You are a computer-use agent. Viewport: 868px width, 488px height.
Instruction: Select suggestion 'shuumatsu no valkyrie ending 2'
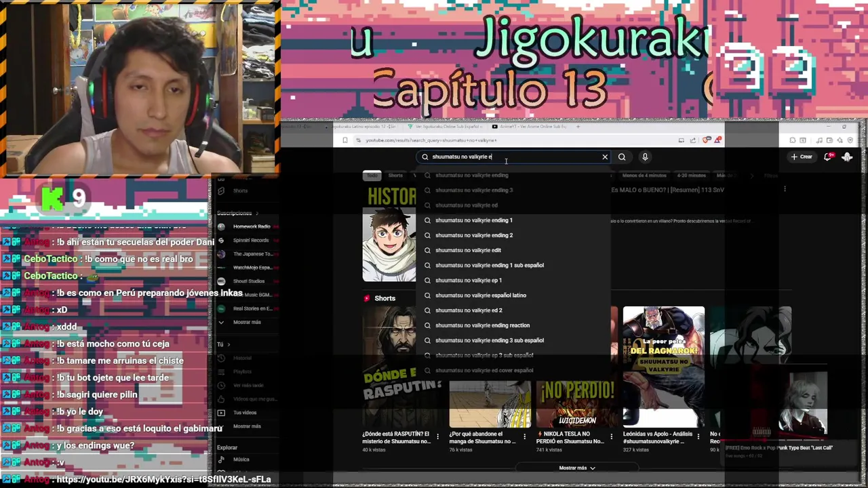coord(514,235)
